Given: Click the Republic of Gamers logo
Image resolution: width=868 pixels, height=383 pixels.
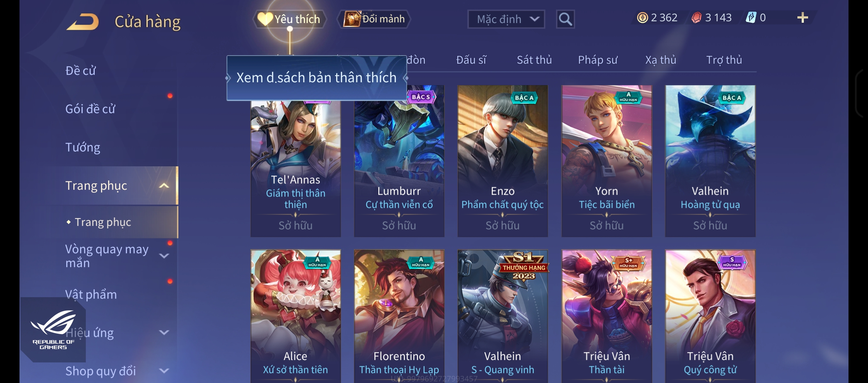Looking at the screenshot, I should coord(53,329).
